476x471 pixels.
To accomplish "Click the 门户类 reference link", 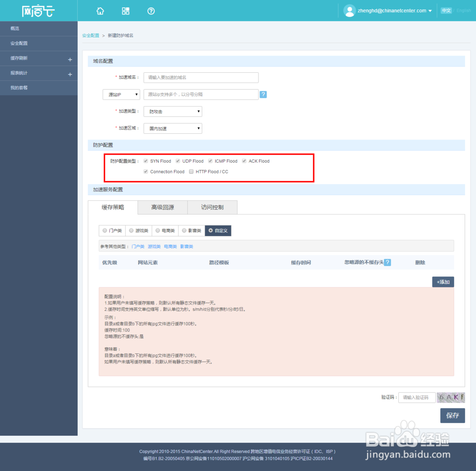I will click(x=138, y=246).
